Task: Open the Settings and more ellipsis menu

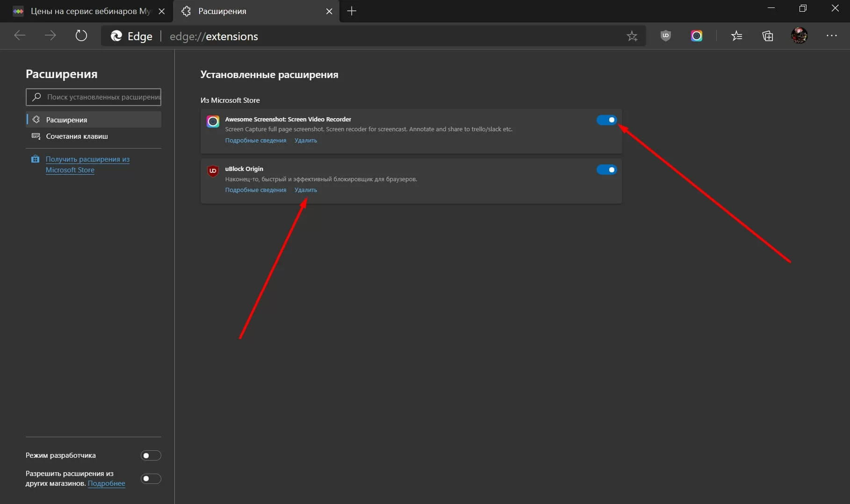Action: (832, 35)
